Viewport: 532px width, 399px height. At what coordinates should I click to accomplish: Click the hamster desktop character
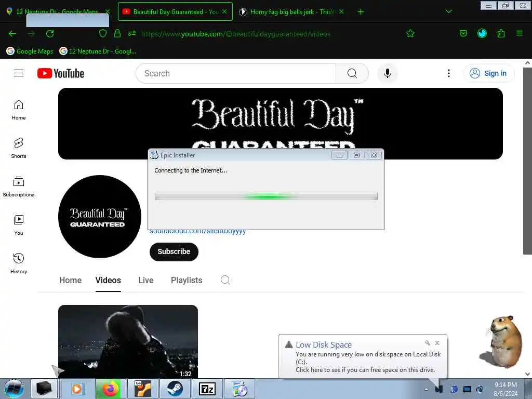point(501,341)
